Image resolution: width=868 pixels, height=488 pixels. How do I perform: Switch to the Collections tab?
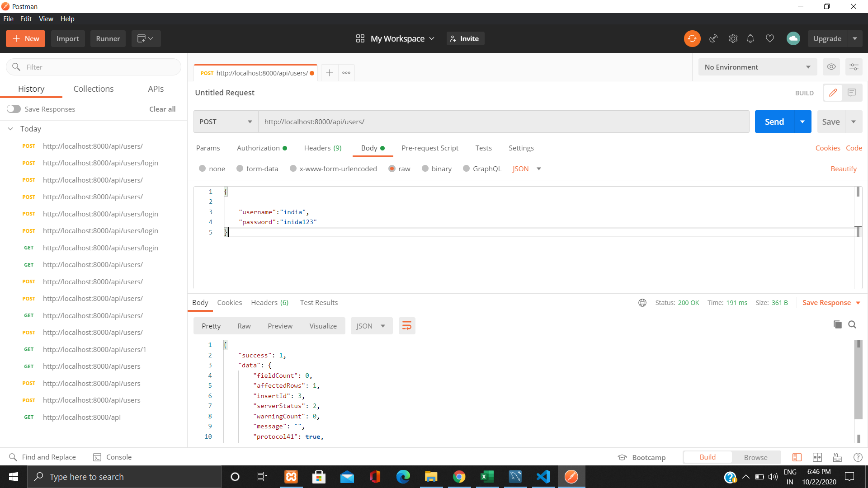click(x=94, y=89)
